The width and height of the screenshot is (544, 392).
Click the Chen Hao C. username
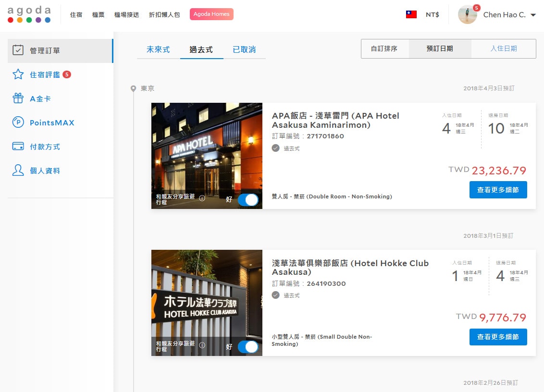(x=505, y=14)
